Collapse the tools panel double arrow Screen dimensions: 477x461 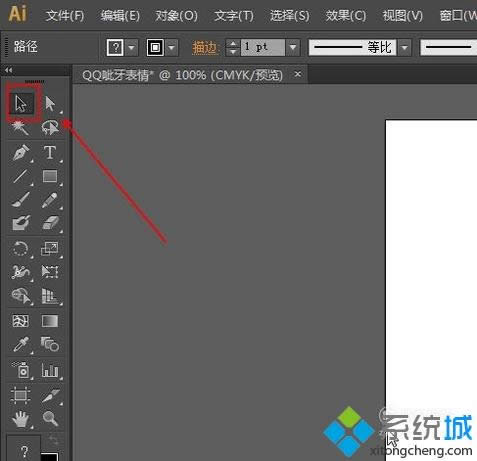pos(8,70)
